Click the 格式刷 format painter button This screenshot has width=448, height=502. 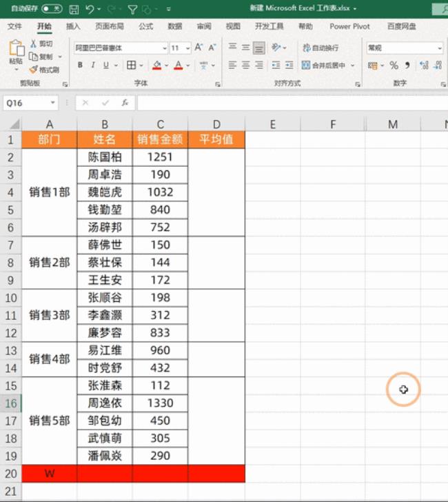(44, 70)
